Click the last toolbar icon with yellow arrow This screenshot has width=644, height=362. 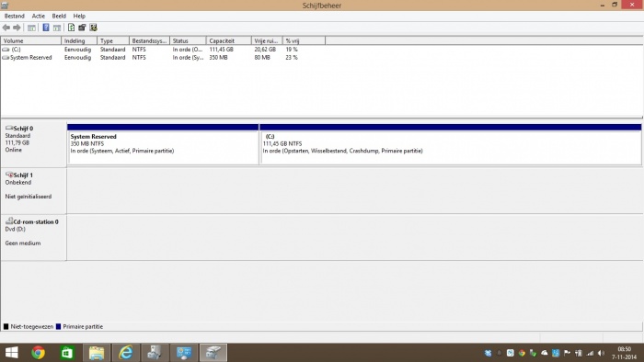point(93,28)
